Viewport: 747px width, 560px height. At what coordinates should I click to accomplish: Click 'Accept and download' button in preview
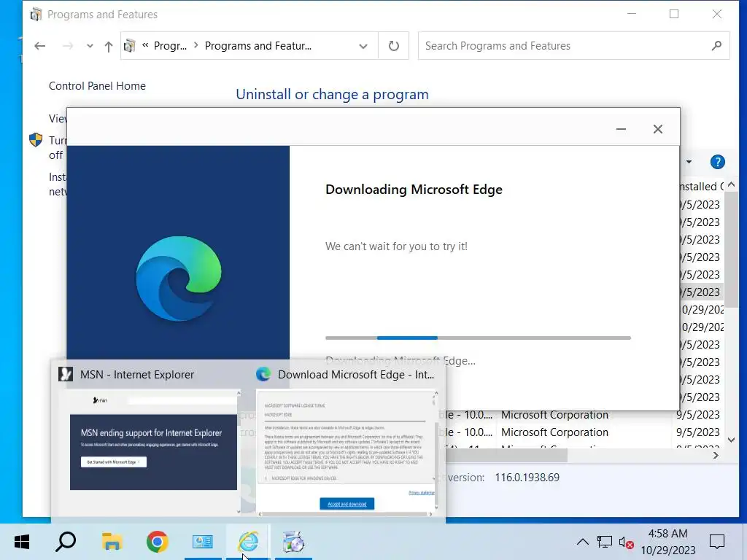pyautogui.click(x=347, y=504)
